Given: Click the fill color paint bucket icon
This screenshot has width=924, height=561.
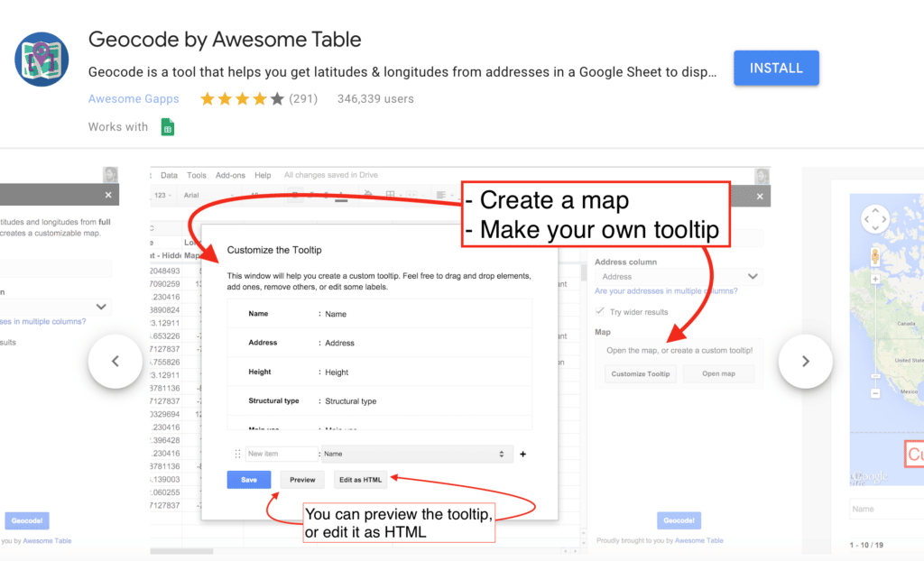Looking at the screenshot, I should (368, 194).
